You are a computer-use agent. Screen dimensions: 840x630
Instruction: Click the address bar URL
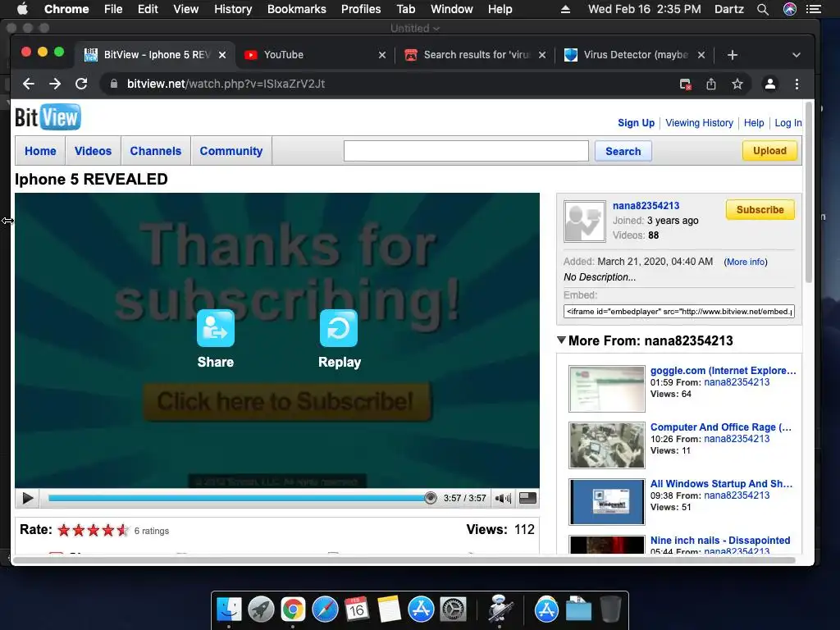[x=226, y=84]
